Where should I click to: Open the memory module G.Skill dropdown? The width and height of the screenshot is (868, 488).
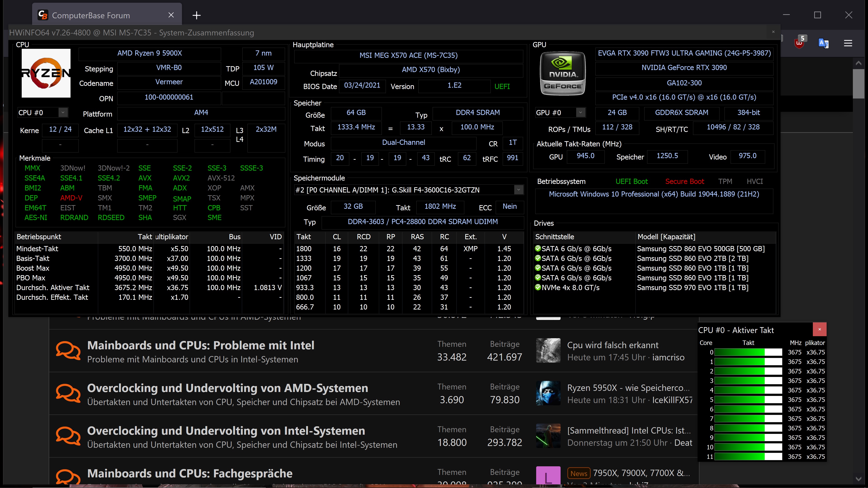519,190
